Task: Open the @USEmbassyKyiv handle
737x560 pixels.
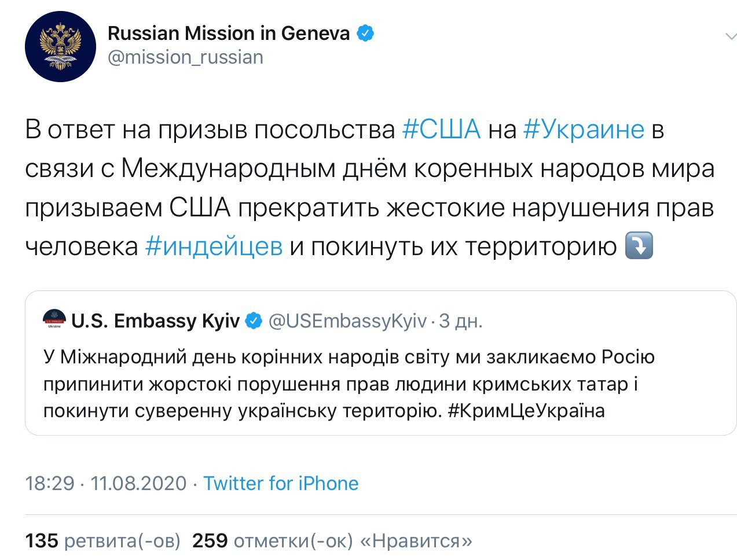Action: (348, 320)
